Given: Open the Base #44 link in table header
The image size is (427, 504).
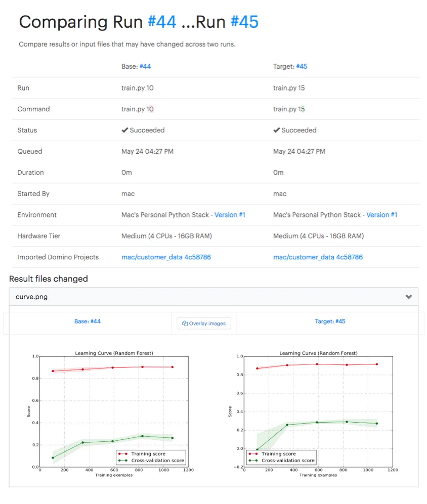Looking at the screenshot, I should tap(145, 66).
